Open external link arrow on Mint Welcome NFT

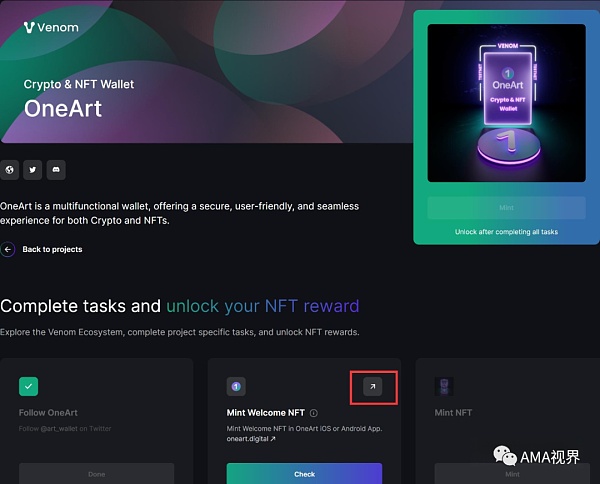[x=372, y=386]
